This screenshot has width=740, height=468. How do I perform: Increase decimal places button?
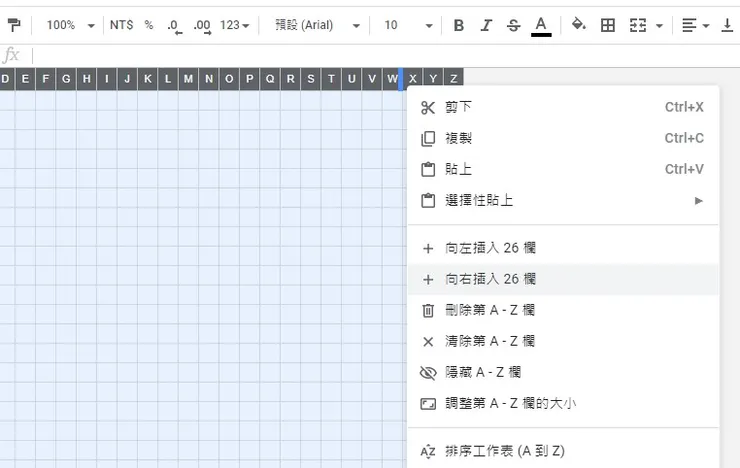[202, 25]
